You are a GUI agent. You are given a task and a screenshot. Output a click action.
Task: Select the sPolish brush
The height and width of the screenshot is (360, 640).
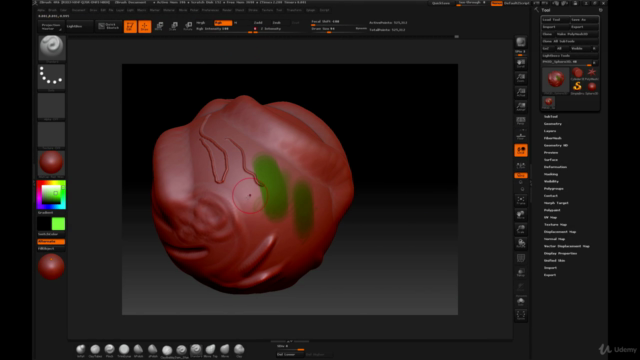[153, 350]
